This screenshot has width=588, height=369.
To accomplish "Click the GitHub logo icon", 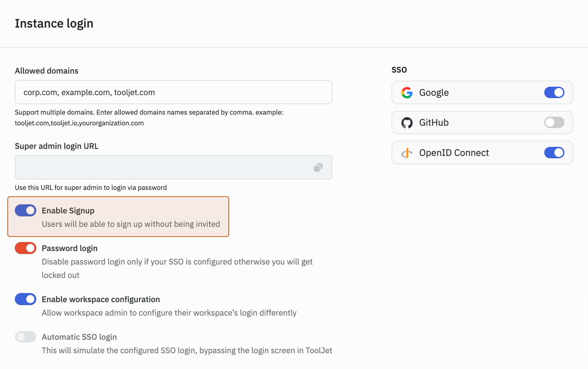I will pos(407,123).
